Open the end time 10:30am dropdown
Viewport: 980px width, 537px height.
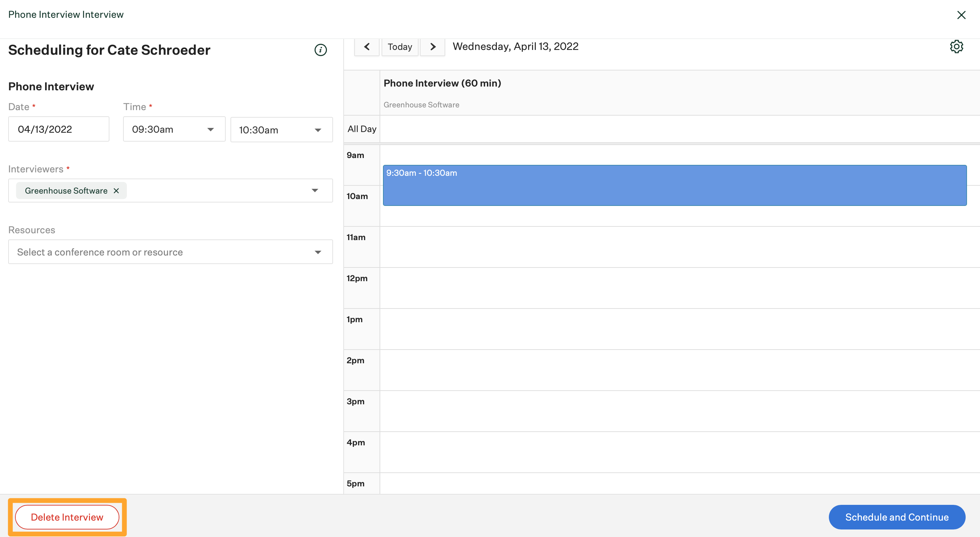point(281,130)
